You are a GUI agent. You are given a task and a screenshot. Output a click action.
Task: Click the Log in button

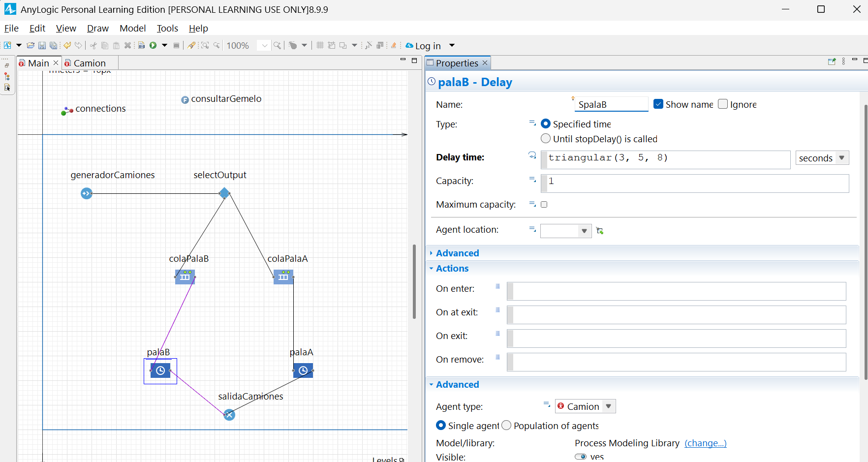[x=428, y=46]
